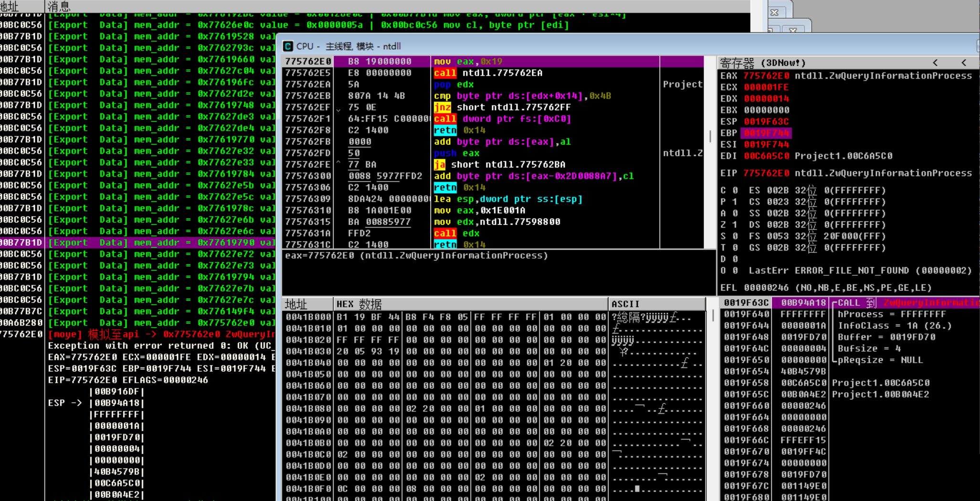Select the 'call edx' instruction row
The image size is (980, 501).
tap(493, 233)
